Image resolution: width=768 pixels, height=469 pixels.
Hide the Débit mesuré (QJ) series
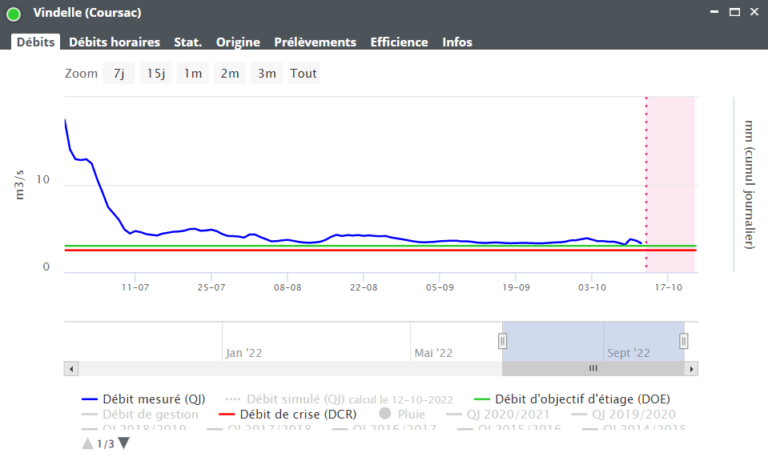click(x=150, y=399)
